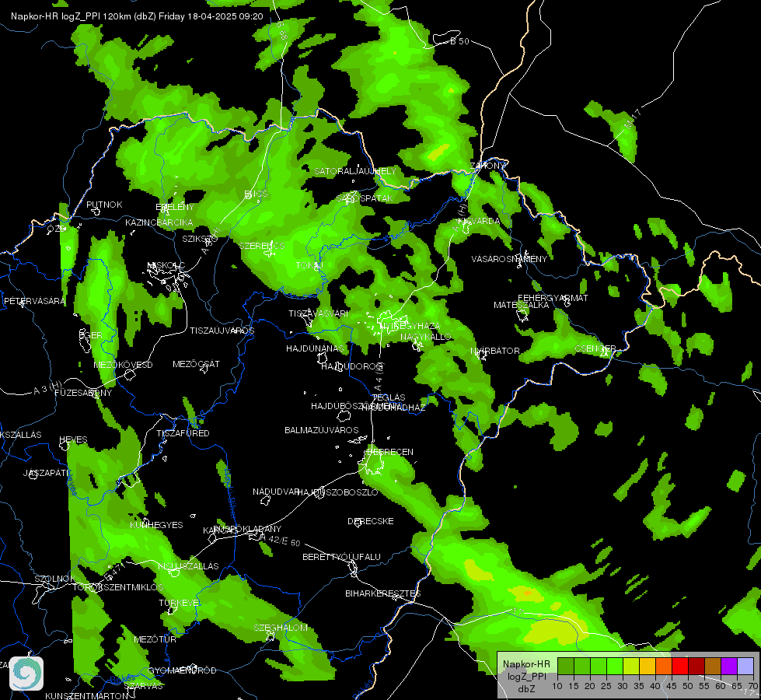Select the yellow 35–40 dBZ legend swatch

pos(648,667)
